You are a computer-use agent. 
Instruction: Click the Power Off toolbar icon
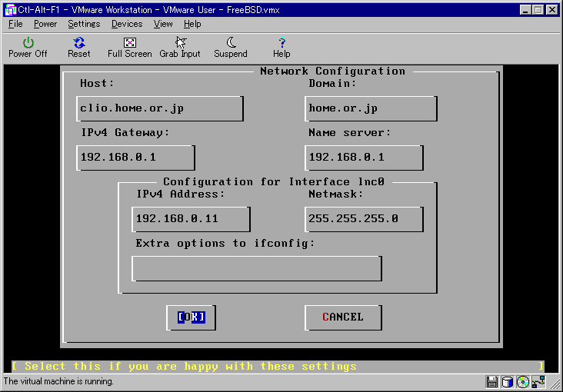pos(28,47)
